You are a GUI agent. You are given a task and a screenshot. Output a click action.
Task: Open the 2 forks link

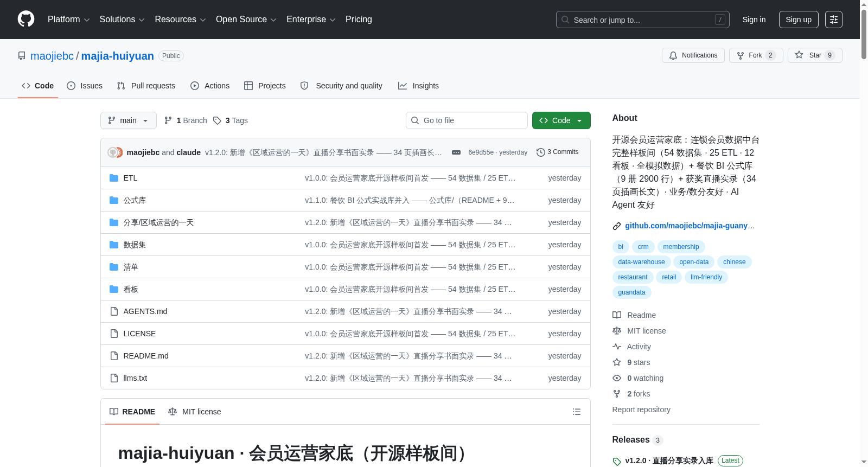pos(639,394)
